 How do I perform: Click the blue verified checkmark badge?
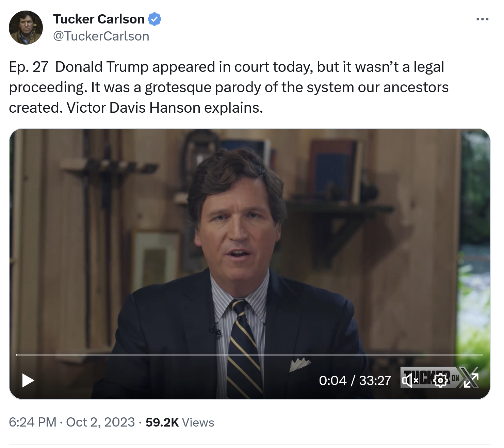[x=155, y=19]
